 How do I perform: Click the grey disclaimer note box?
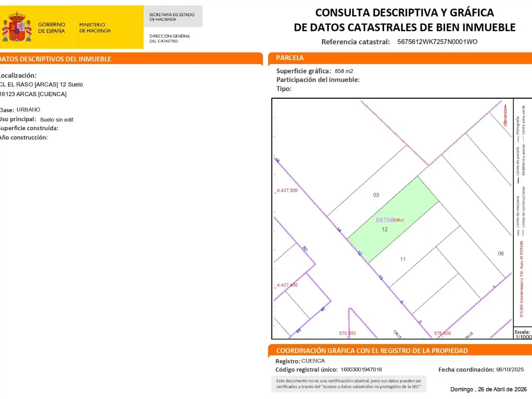pyautogui.click(x=349, y=384)
